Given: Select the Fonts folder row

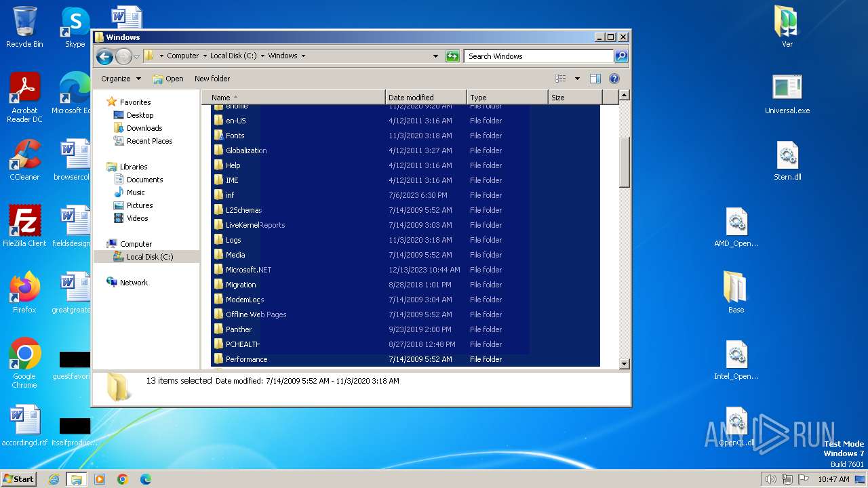Looking at the screenshot, I should [x=406, y=136].
